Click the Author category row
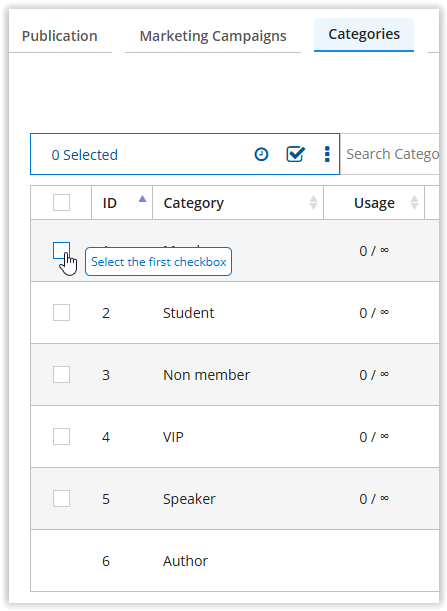447x611 pixels. [x=235, y=561]
